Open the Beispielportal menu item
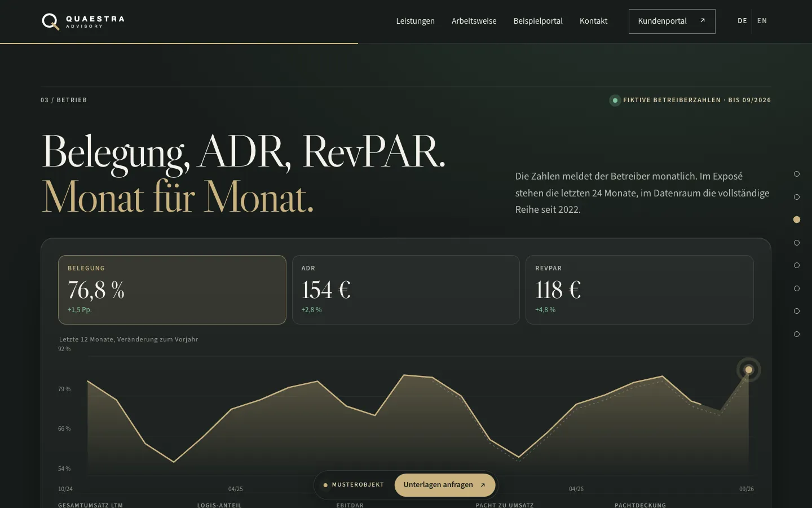This screenshot has height=508, width=812. pos(538,21)
